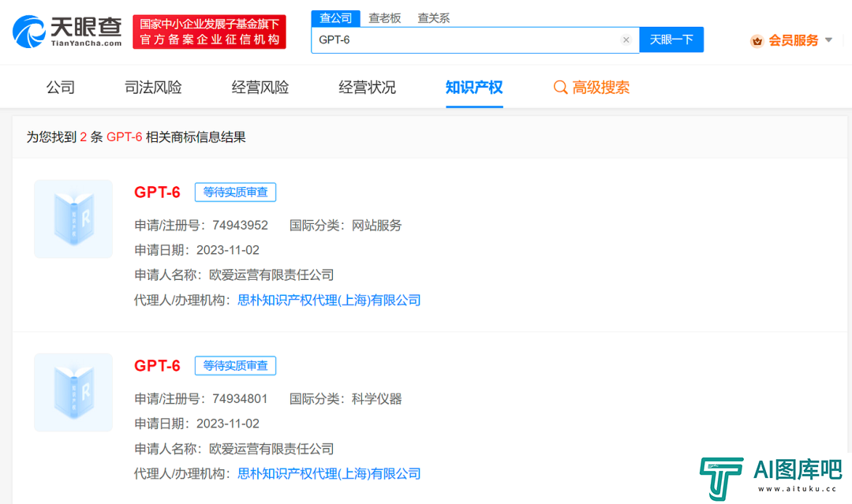
Task: Open the first GPT-6 trademark thumbnail
Action: (x=73, y=218)
